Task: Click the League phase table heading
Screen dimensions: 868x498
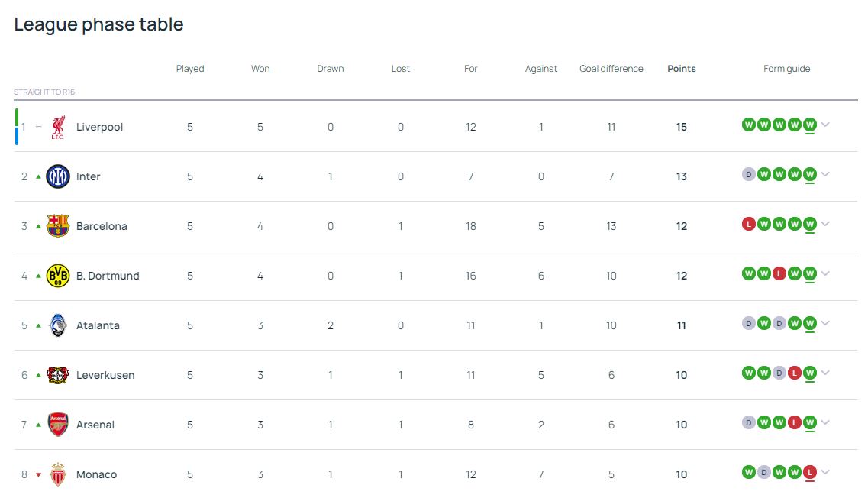Action: click(98, 24)
